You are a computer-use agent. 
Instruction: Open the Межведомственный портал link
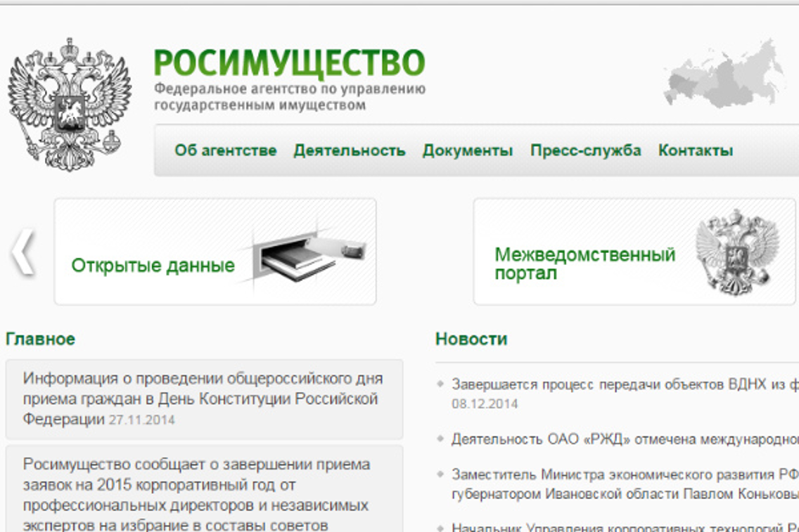click(x=585, y=264)
